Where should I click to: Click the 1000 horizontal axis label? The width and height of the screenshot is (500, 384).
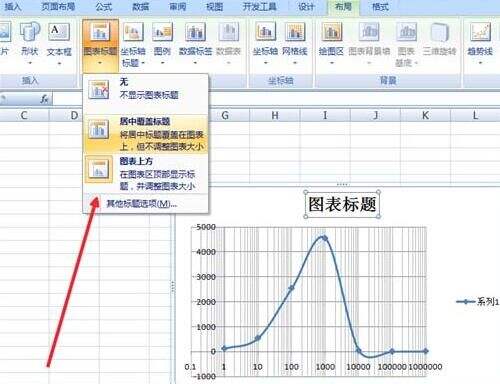(x=325, y=367)
